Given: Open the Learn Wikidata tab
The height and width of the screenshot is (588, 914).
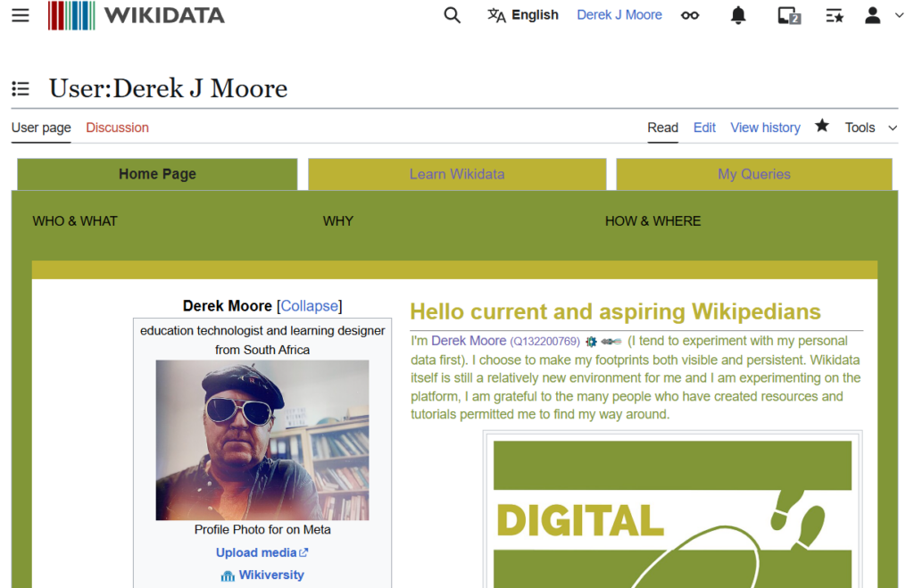Looking at the screenshot, I should (x=457, y=174).
